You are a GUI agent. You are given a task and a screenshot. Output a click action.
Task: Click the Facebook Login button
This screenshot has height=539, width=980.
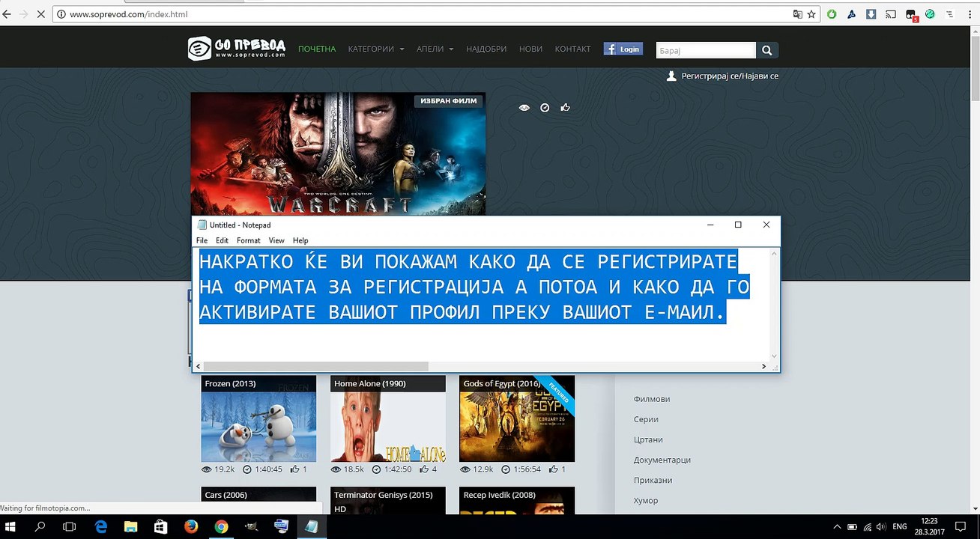(623, 49)
